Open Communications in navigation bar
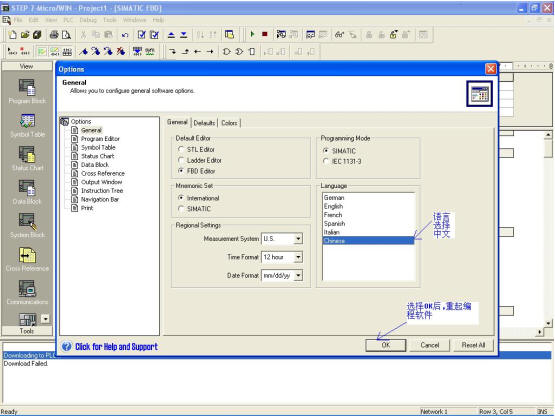This screenshot has width=555, height=418. [27, 293]
